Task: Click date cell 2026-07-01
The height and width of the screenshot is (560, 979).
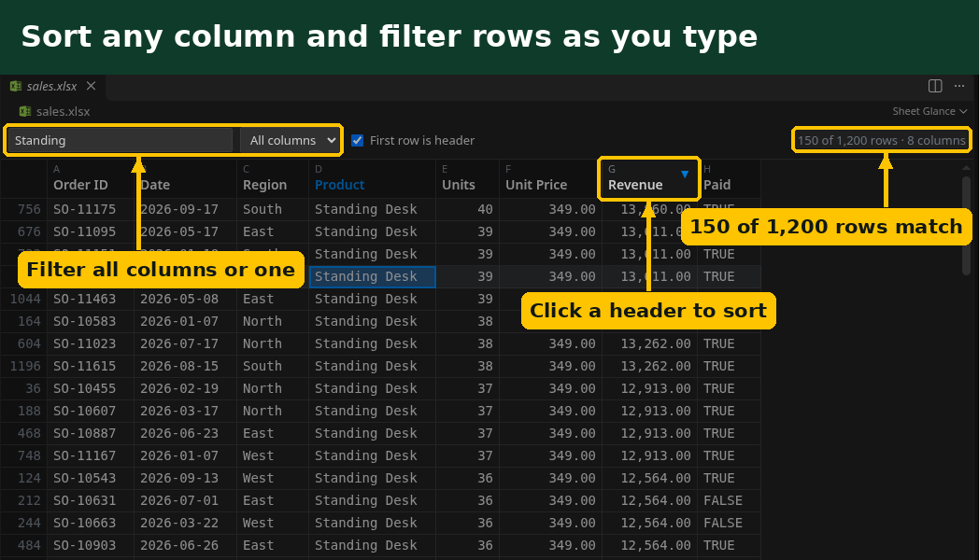Action: click(186, 501)
